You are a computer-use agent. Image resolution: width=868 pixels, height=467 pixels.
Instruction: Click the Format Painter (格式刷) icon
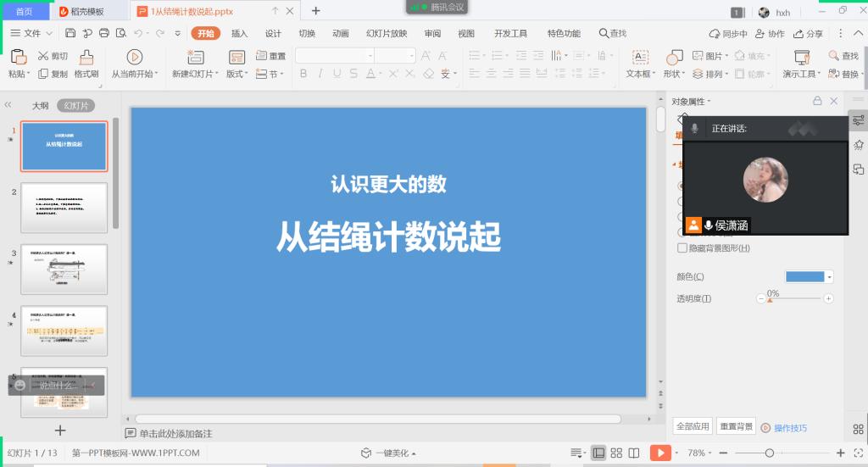tap(86, 58)
